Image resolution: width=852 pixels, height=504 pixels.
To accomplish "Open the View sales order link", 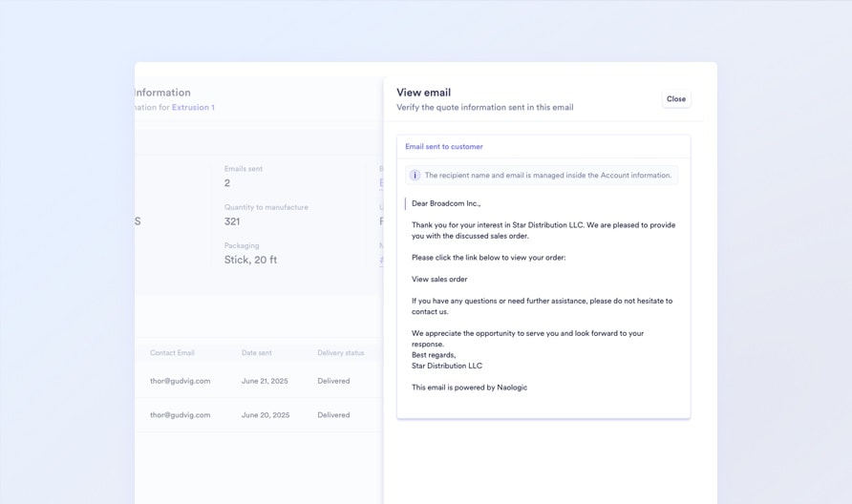I will click(x=439, y=279).
